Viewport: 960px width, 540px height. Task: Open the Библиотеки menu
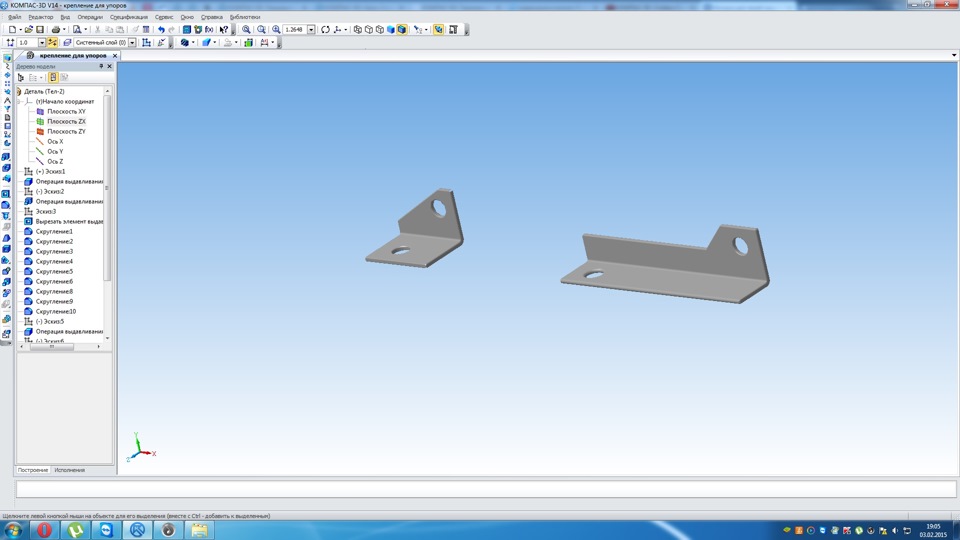(245, 17)
